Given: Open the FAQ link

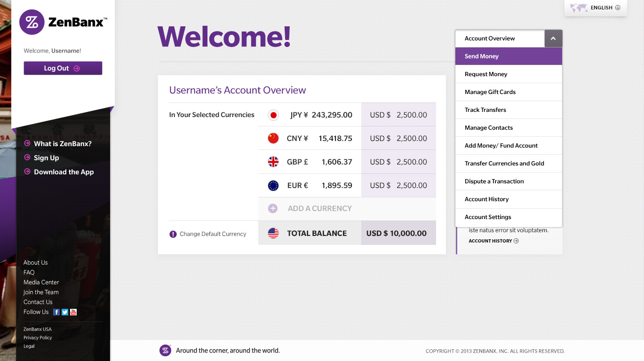Looking at the screenshot, I should click(x=29, y=272).
